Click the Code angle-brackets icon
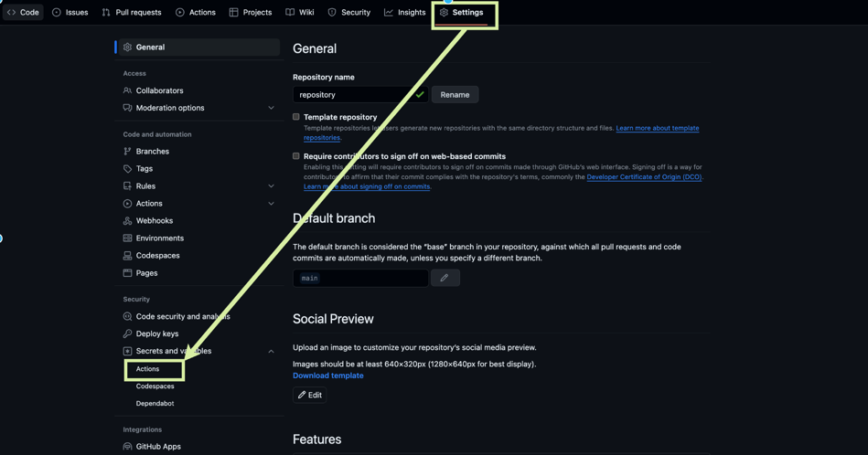The image size is (868, 455). (x=12, y=12)
